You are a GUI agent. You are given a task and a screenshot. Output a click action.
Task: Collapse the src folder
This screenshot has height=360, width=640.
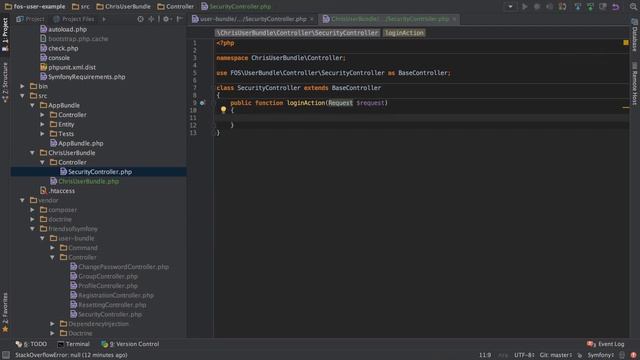click(22, 96)
